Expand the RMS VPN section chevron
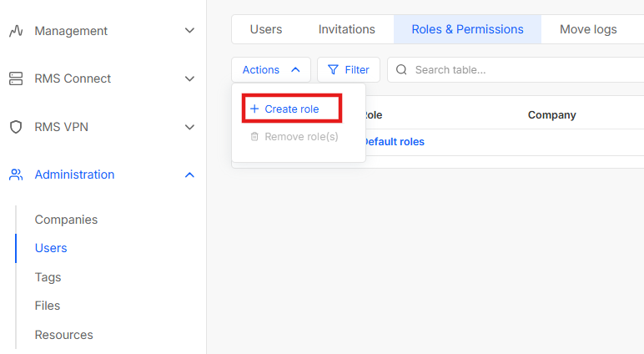 point(189,127)
